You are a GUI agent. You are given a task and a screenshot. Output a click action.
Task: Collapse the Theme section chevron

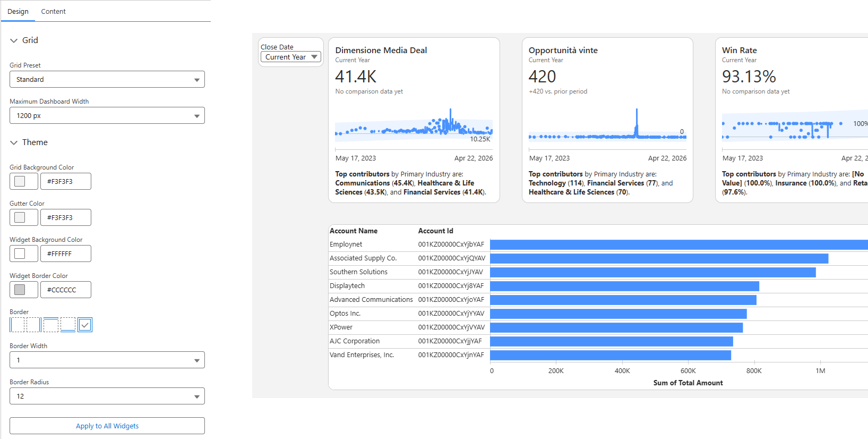14,142
